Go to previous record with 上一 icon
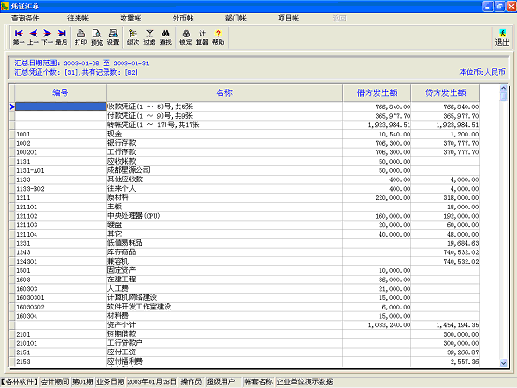 tap(33, 37)
